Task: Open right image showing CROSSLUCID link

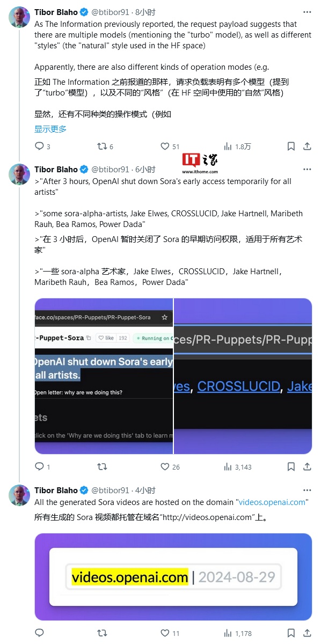Action: pyautogui.click(x=243, y=376)
